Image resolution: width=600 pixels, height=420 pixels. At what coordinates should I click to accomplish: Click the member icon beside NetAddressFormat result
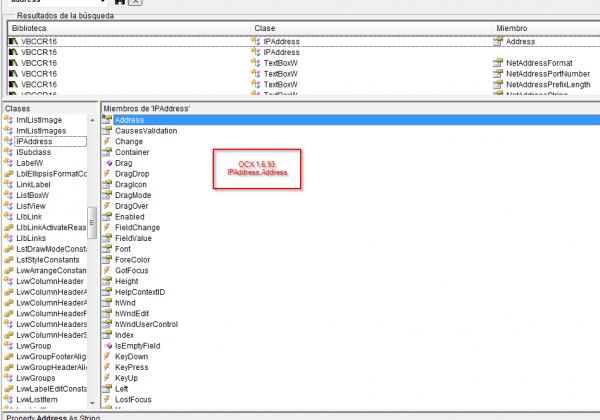coord(498,63)
